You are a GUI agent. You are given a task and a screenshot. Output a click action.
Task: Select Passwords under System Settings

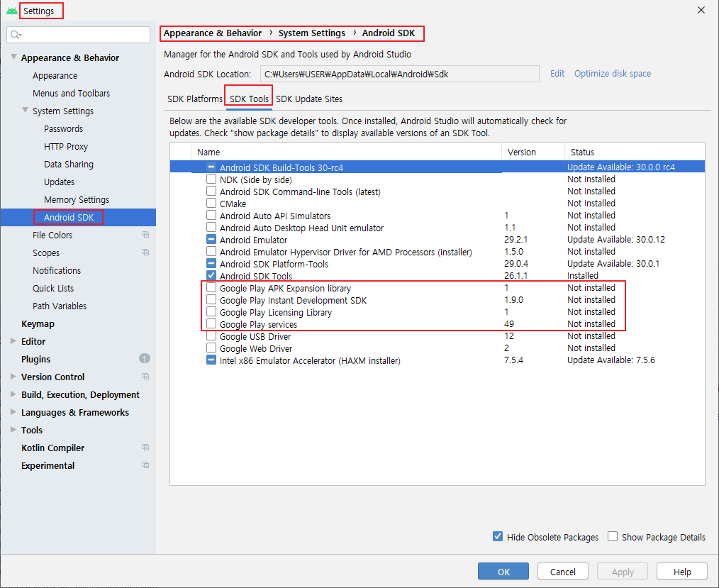pyautogui.click(x=63, y=128)
